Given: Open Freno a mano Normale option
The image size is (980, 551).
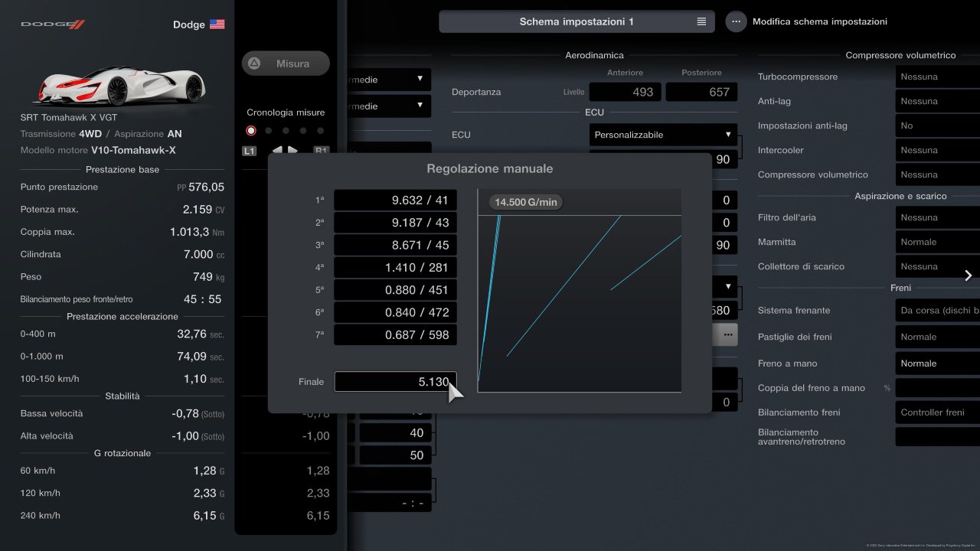Looking at the screenshot, I should click(x=938, y=364).
